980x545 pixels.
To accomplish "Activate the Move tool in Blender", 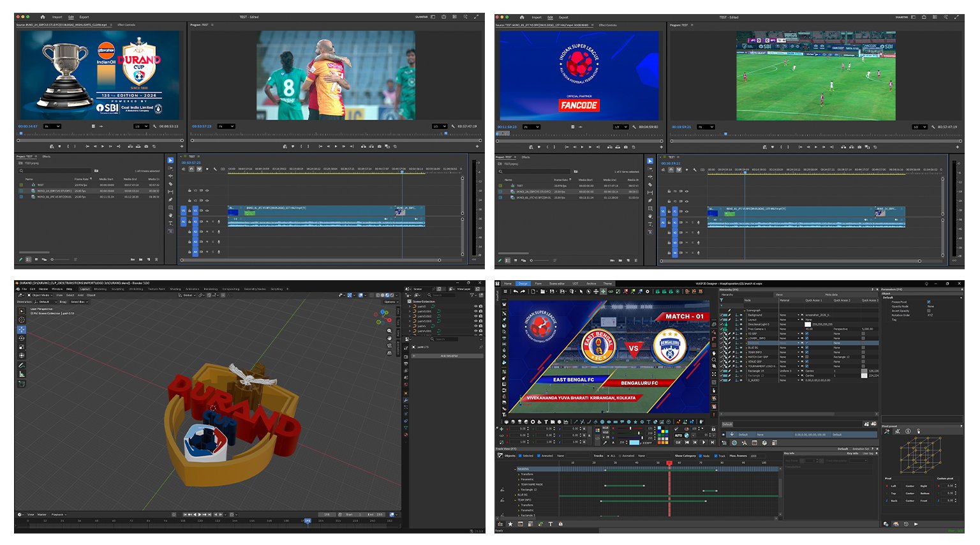I will click(x=22, y=329).
